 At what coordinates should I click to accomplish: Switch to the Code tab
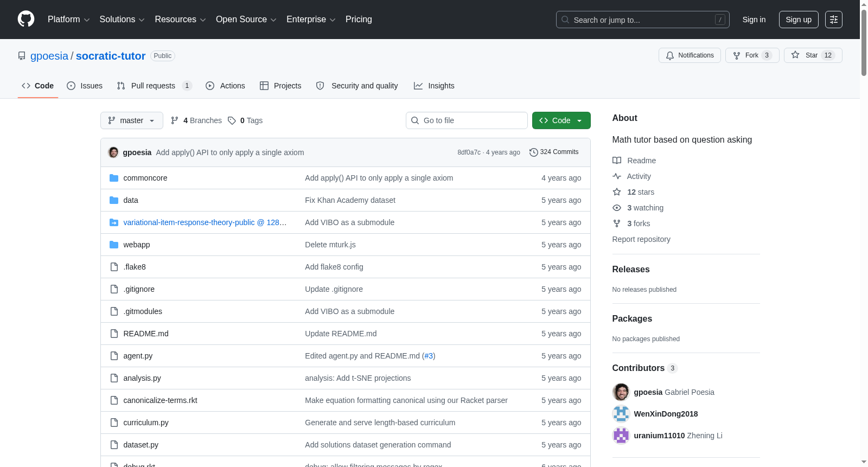[x=38, y=86]
